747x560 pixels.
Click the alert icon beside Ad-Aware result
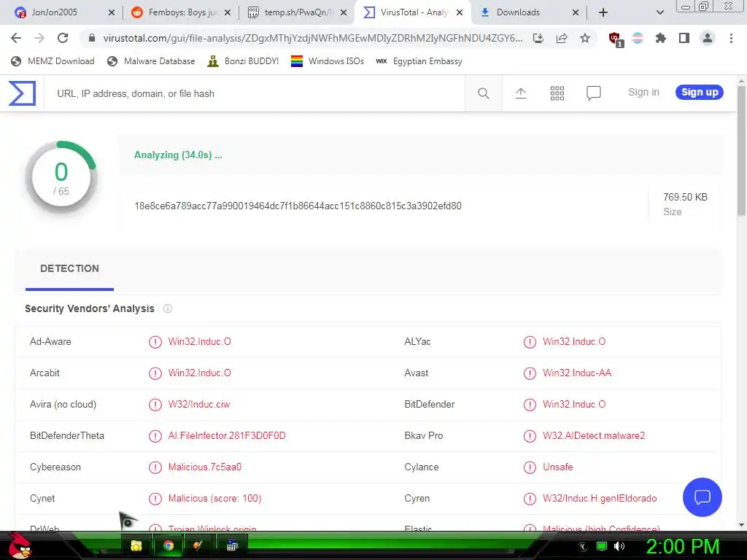click(155, 342)
